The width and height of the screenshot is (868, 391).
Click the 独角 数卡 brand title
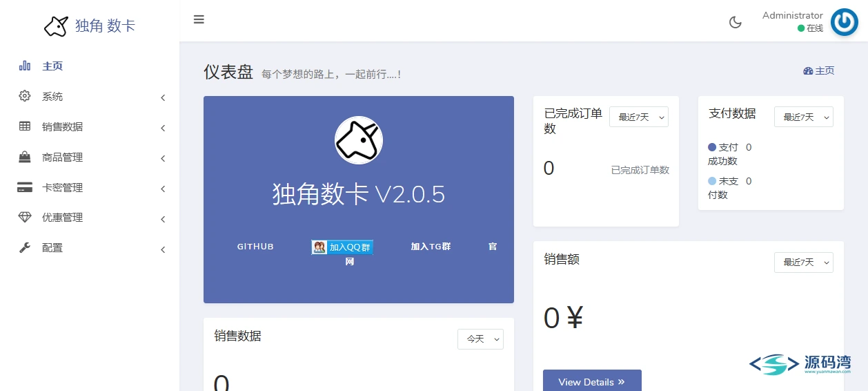(106, 26)
